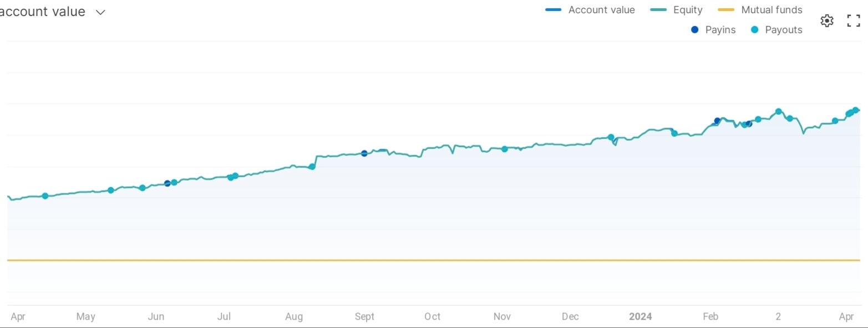Click the mid-January Payout marker
Viewport: 868px width, 328px height.
point(674,133)
